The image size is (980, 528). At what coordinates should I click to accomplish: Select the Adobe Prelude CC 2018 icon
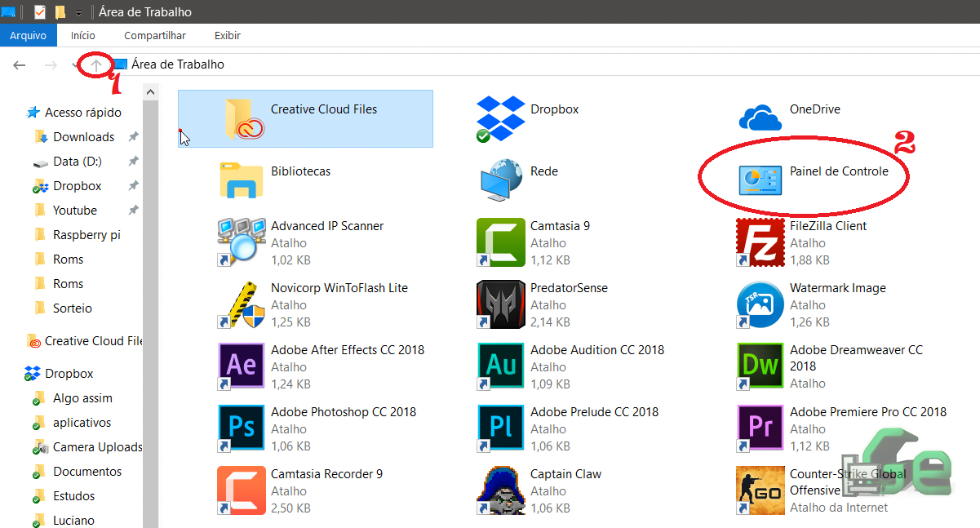(500, 428)
